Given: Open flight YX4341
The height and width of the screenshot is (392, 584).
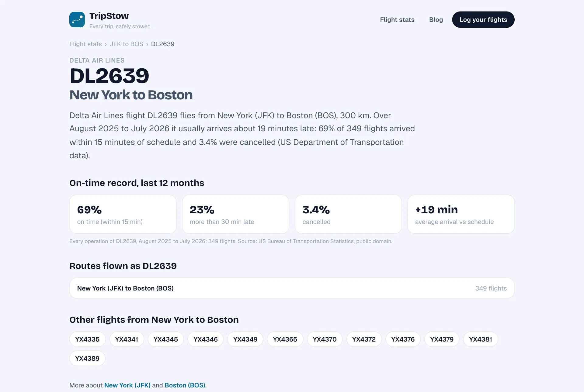Looking at the screenshot, I should click(x=127, y=339).
